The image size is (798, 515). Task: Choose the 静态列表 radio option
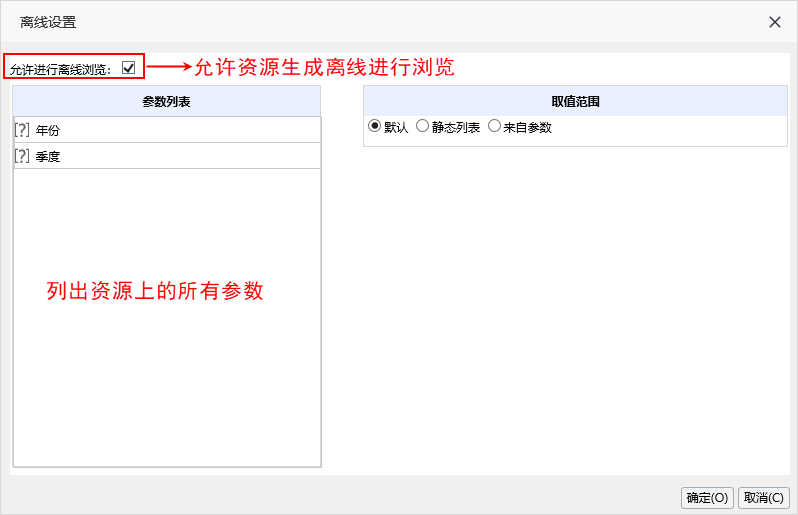pyautogui.click(x=422, y=126)
